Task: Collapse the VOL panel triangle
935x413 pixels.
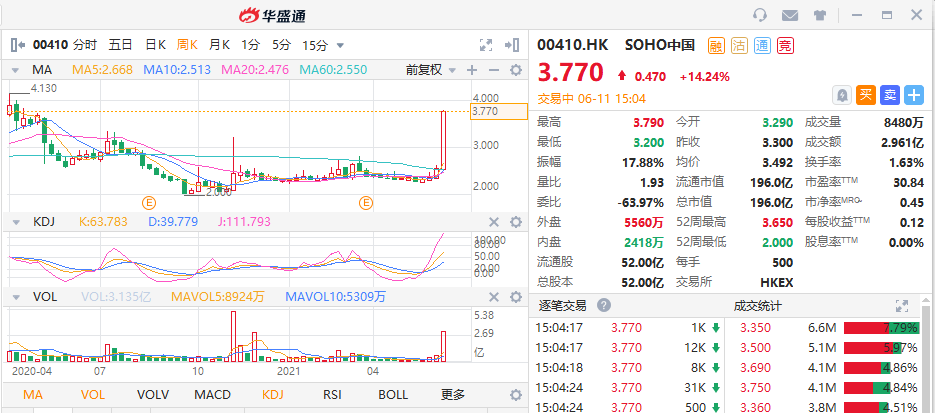Action: (16, 297)
